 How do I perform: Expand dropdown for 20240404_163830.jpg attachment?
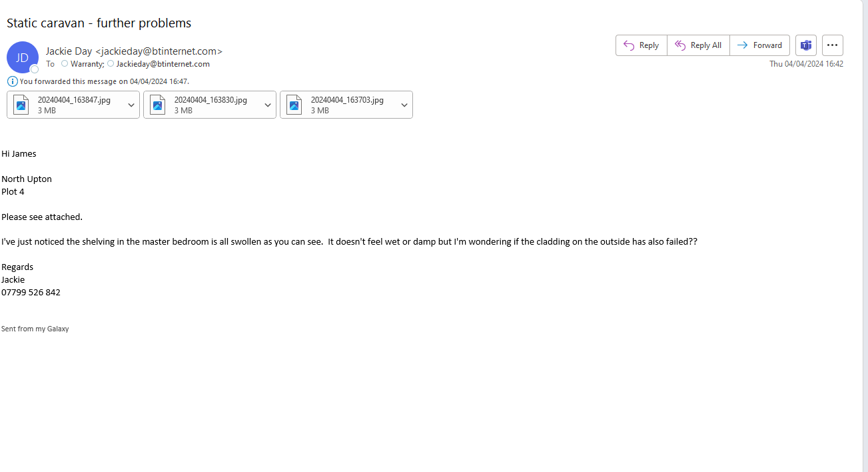pos(268,105)
